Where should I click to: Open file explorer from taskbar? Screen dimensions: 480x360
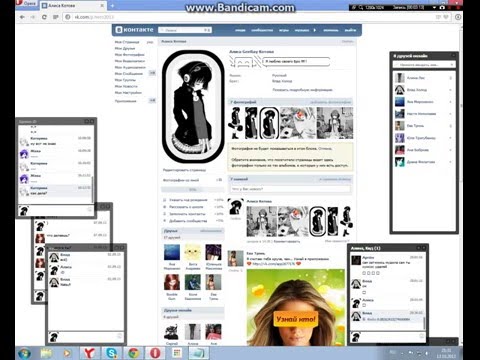tap(46, 353)
